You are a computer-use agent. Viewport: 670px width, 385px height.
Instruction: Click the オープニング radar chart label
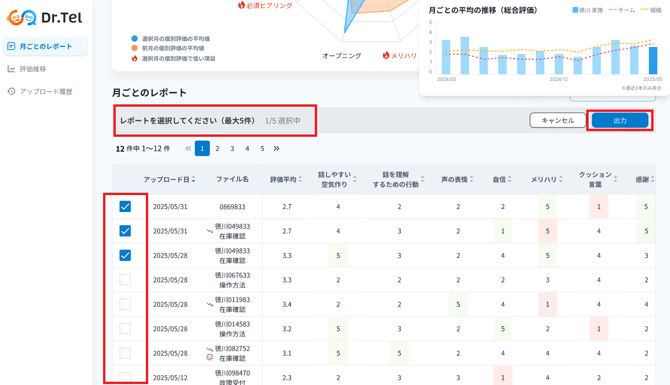click(x=341, y=56)
